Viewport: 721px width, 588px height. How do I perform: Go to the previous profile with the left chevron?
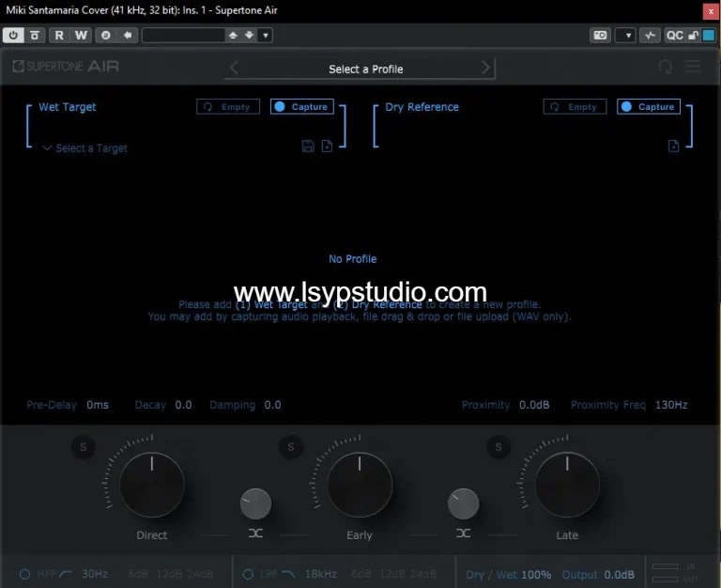coord(234,68)
